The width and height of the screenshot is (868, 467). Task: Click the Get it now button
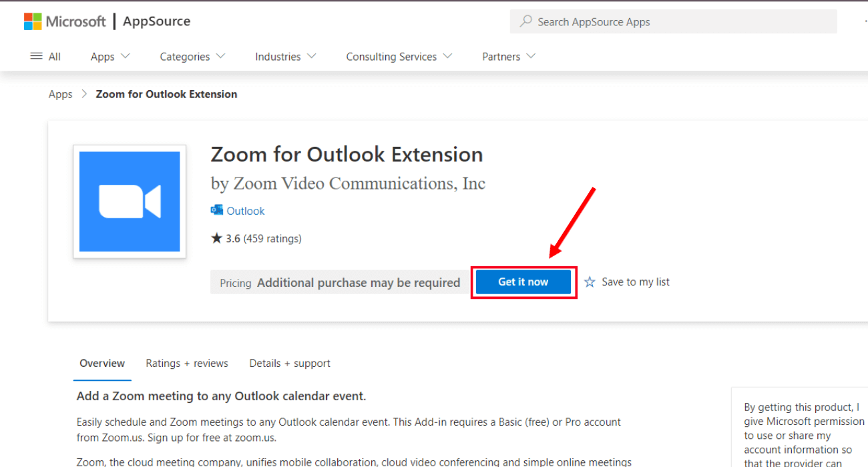(x=523, y=282)
